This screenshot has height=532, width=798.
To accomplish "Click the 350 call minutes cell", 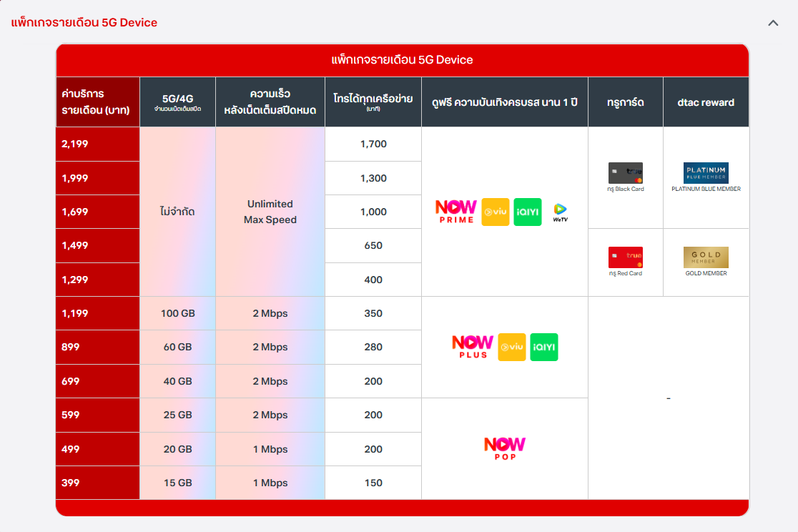I will tap(373, 313).
